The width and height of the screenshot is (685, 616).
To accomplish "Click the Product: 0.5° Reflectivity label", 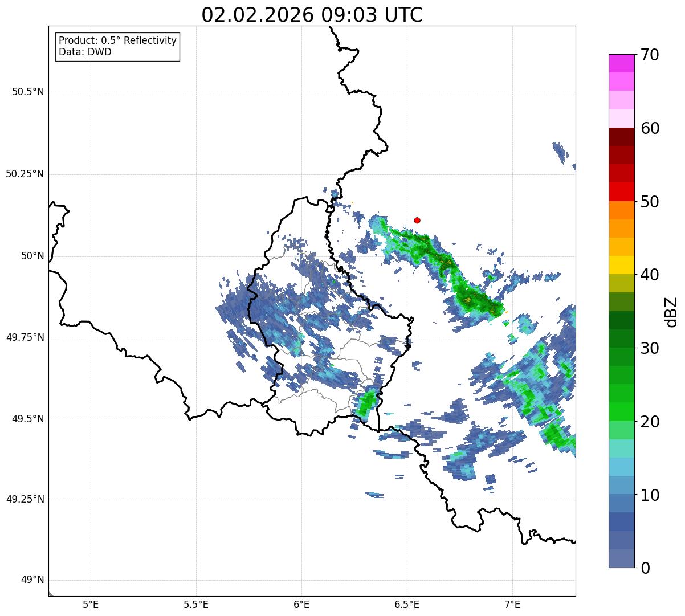I will coord(118,40).
